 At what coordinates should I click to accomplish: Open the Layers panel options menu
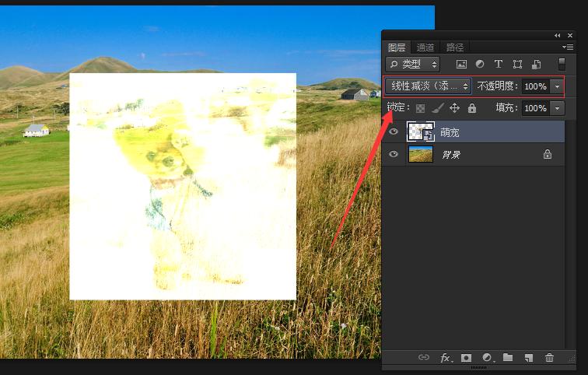tap(567, 47)
